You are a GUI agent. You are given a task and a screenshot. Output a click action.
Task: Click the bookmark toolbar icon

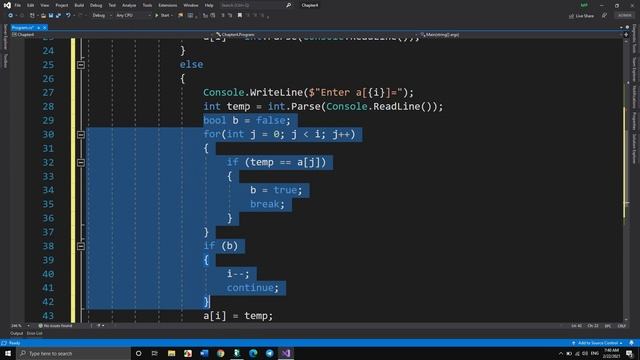tap(240, 16)
